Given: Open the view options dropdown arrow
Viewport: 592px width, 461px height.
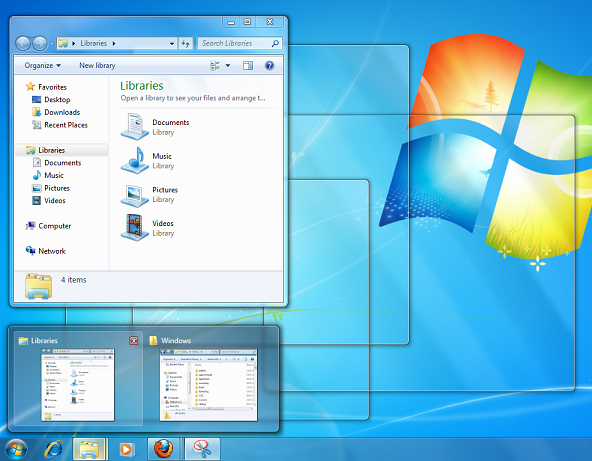Looking at the screenshot, I should pos(228,66).
